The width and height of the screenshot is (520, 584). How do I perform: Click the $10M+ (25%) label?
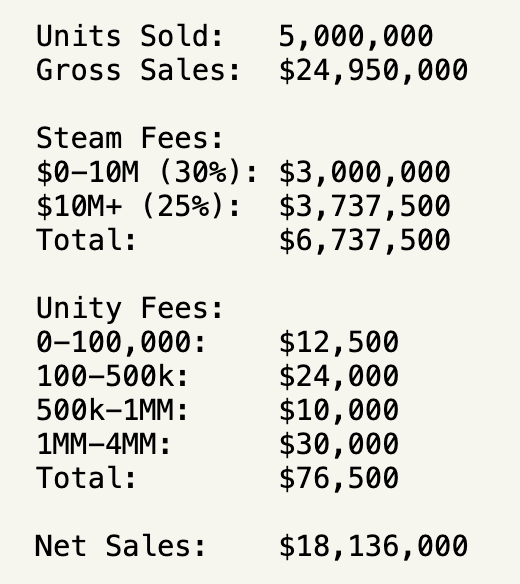click(138, 206)
